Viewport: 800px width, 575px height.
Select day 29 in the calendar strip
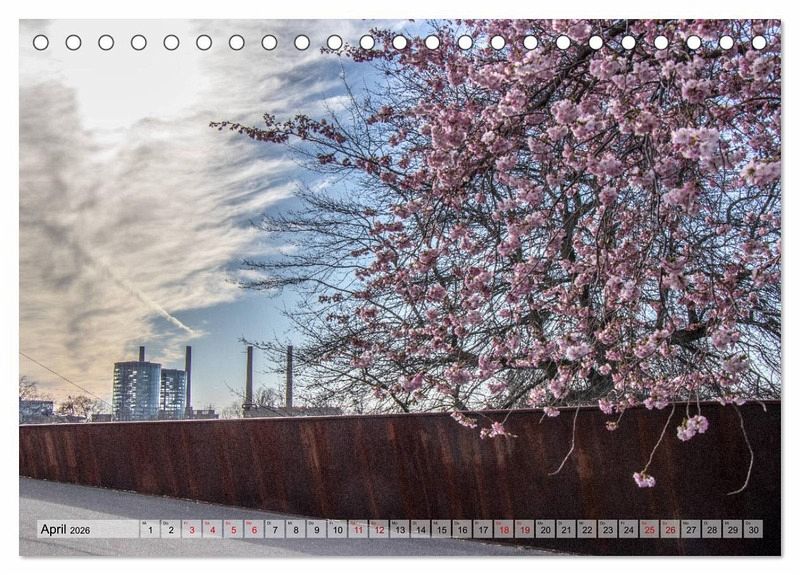pyautogui.click(x=733, y=529)
